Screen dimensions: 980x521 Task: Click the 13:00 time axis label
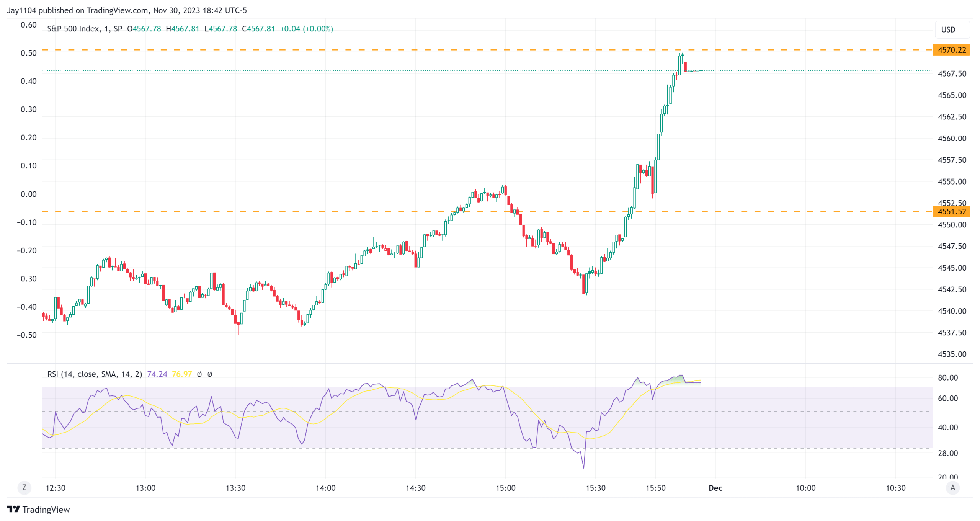145,488
